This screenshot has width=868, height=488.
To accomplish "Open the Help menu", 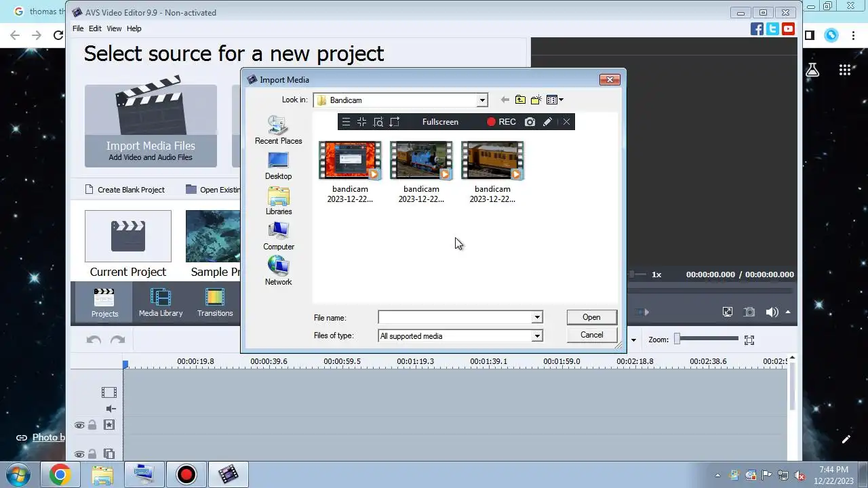I will 134,28.
